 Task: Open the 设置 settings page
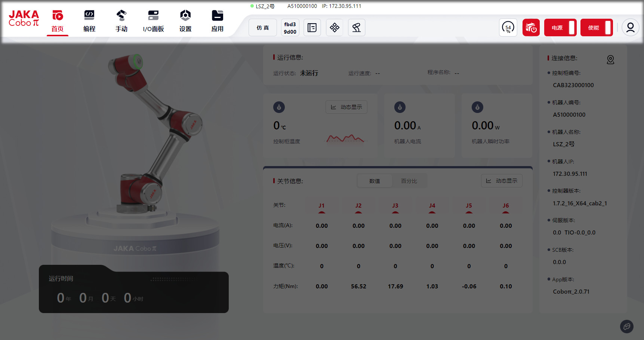click(x=185, y=21)
